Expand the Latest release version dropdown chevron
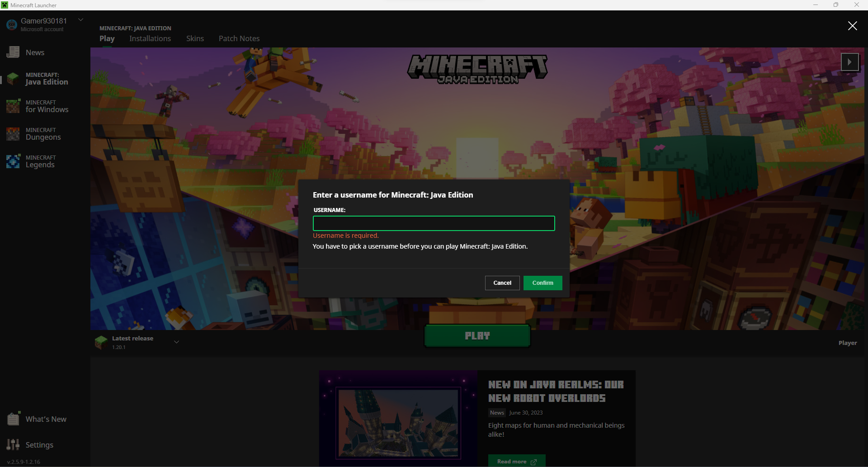 pos(177,342)
